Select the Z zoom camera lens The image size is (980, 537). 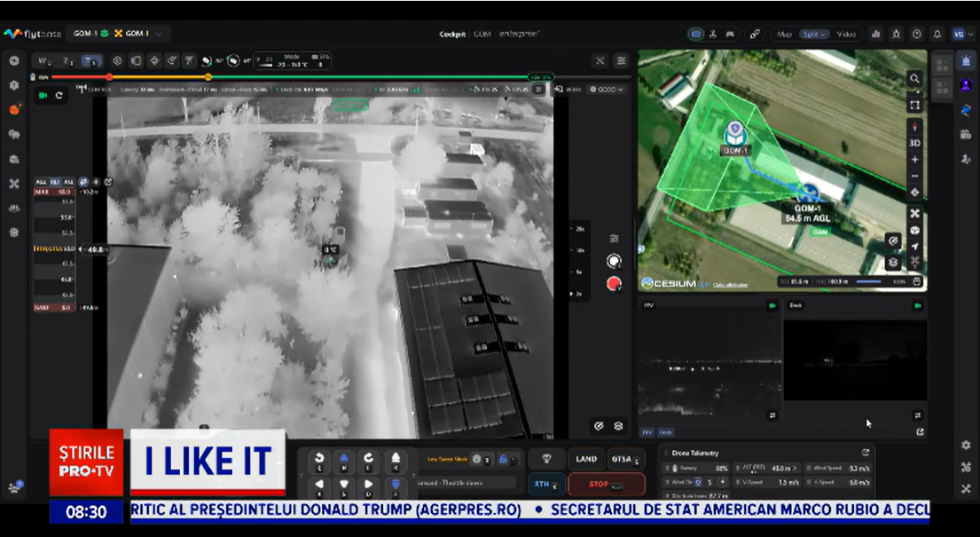point(68,60)
